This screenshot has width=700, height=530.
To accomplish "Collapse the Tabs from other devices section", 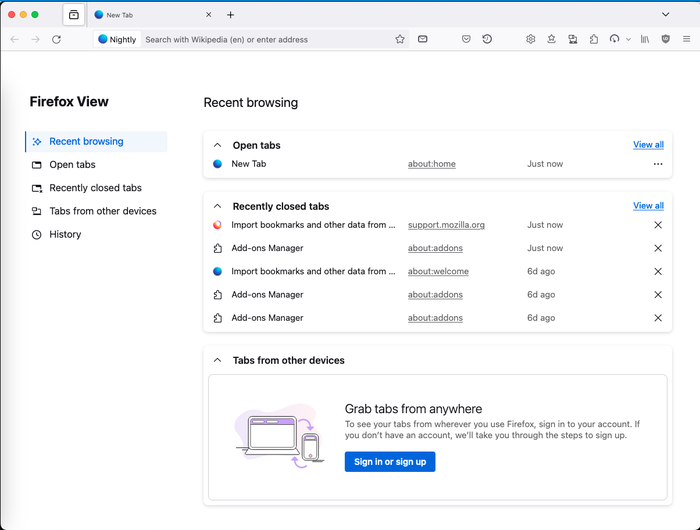I will pyautogui.click(x=217, y=360).
